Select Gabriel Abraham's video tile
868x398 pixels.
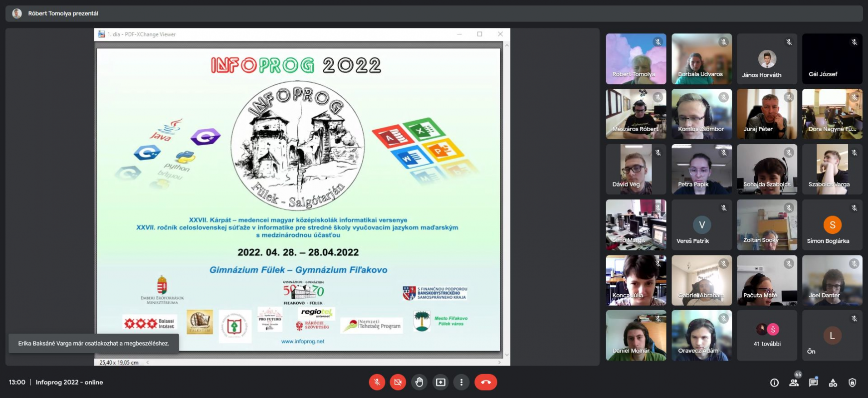[x=701, y=280]
